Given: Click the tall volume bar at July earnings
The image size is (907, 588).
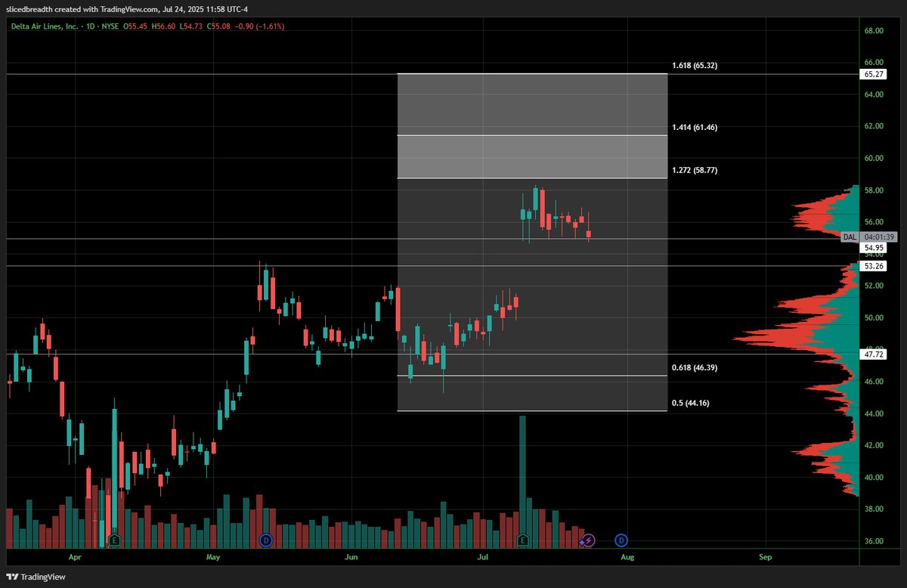Looking at the screenshot, I should tap(522, 481).
